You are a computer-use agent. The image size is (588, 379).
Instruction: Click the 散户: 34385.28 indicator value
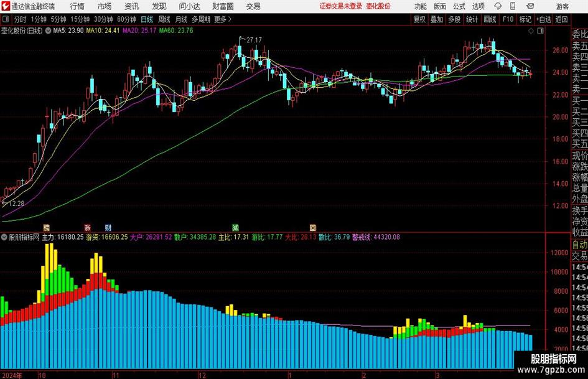pos(195,237)
